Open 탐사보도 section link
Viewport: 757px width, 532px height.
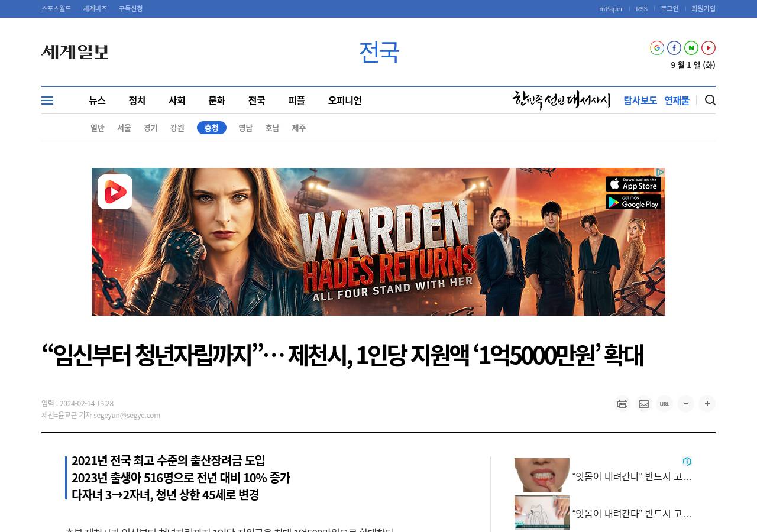tap(640, 100)
